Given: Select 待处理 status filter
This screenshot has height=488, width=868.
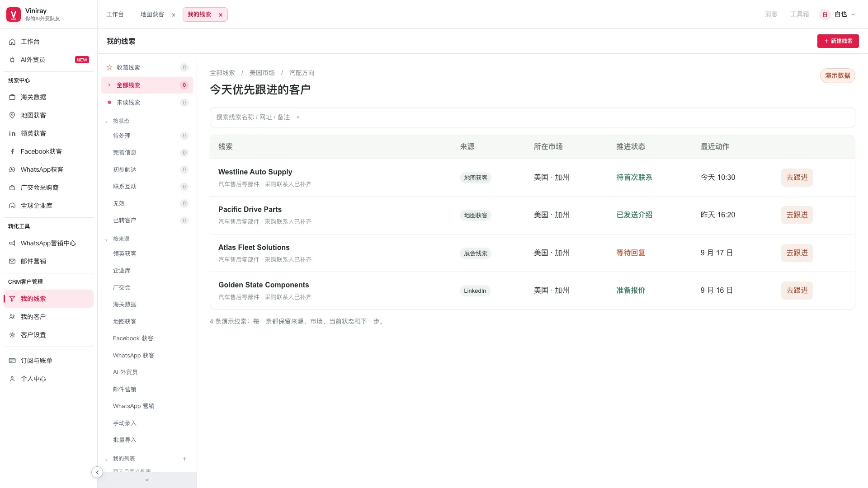Looking at the screenshot, I should click(147, 136).
